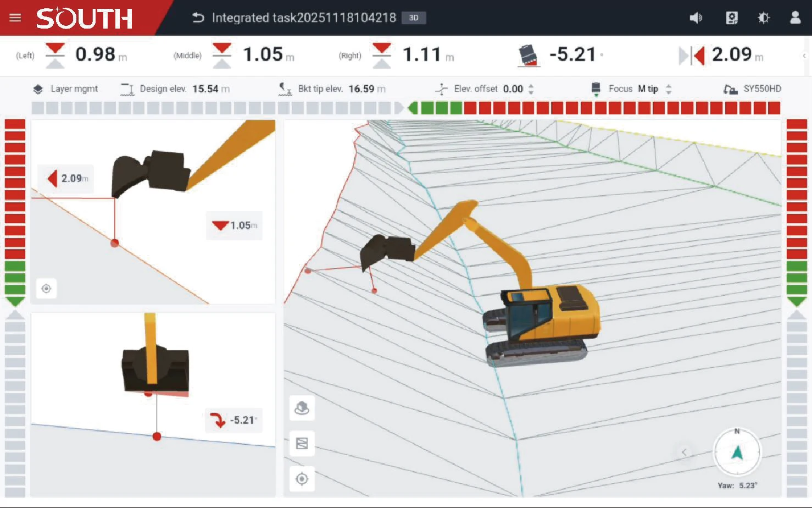Click the -5.21 tilt badge in front view
This screenshot has width=812, height=508.
click(235, 421)
